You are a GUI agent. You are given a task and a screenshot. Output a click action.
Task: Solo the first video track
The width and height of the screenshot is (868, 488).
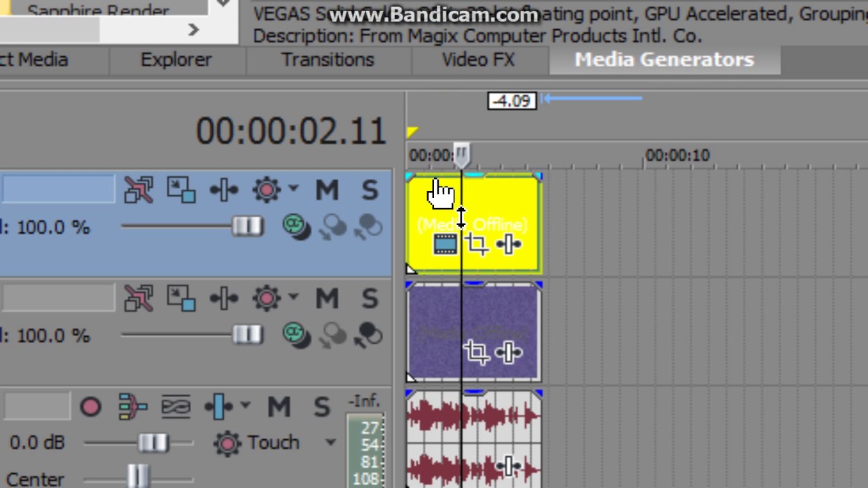coord(370,190)
